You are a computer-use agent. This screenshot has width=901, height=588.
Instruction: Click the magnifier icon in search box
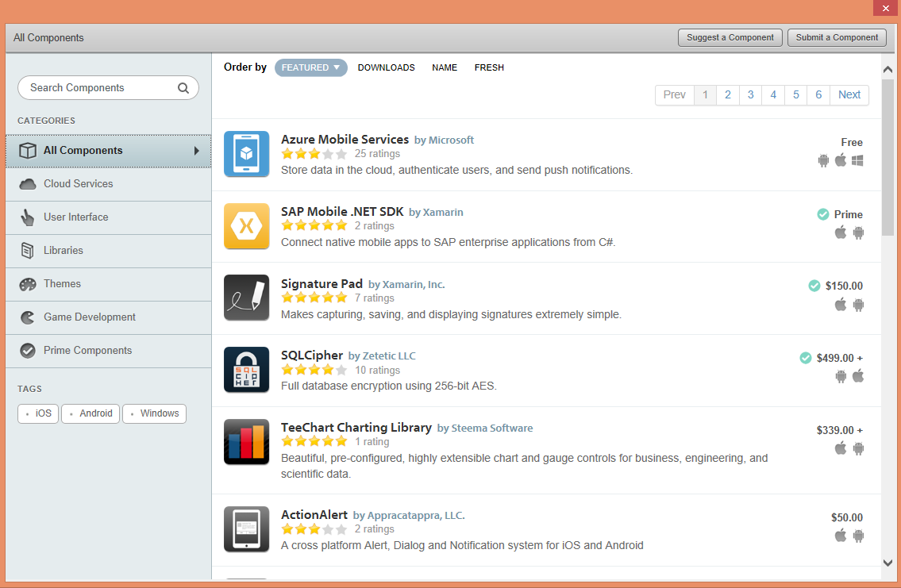point(183,88)
